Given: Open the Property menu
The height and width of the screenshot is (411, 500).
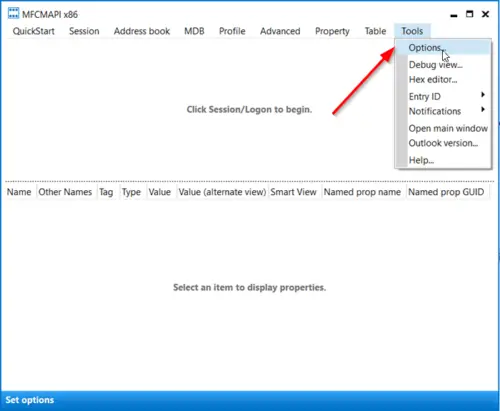Looking at the screenshot, I should click(332, 31).
